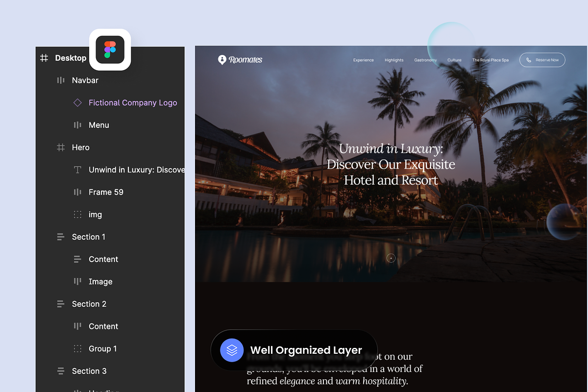The width and height of the screenshot is (588, 392).
Task: Click the layout icon beside Section 2
Action: 61,304
